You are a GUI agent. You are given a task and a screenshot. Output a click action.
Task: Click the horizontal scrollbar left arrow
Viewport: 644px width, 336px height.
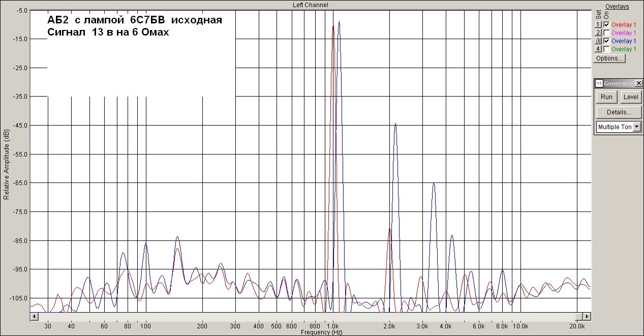click(x=34, y=316)
